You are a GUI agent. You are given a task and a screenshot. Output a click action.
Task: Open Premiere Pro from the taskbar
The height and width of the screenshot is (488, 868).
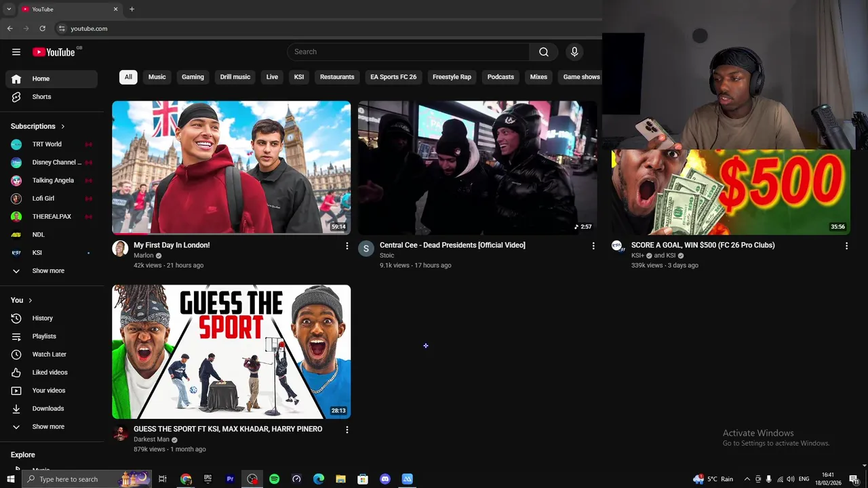coord(230,479)
